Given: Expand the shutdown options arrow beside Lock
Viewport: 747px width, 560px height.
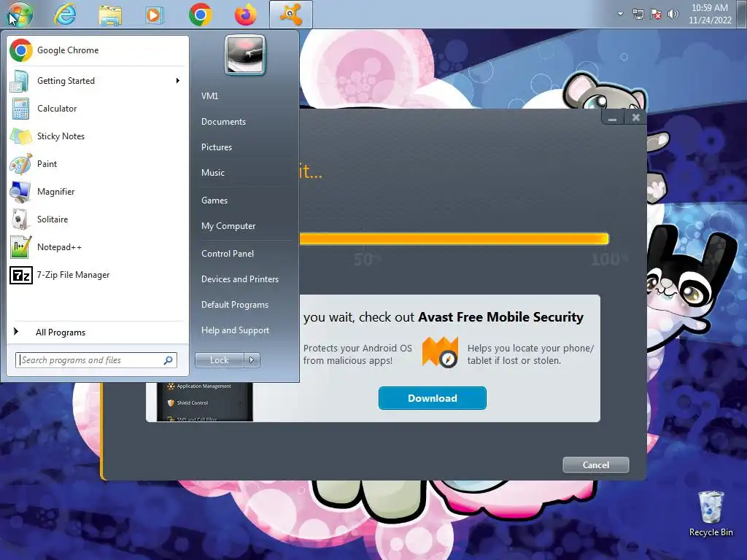Looking at the screenshot, I should [252, 360].
